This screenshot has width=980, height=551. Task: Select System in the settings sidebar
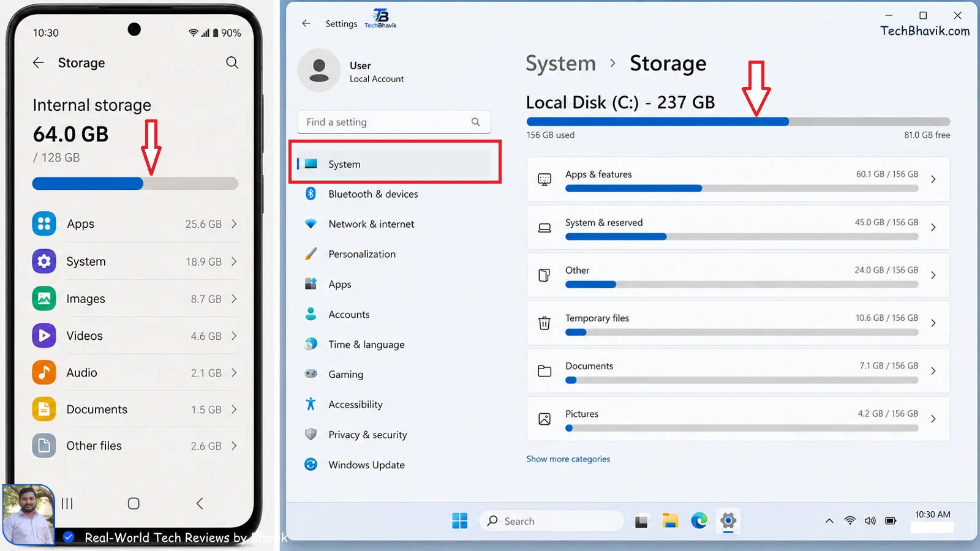(x=394, y=164)
